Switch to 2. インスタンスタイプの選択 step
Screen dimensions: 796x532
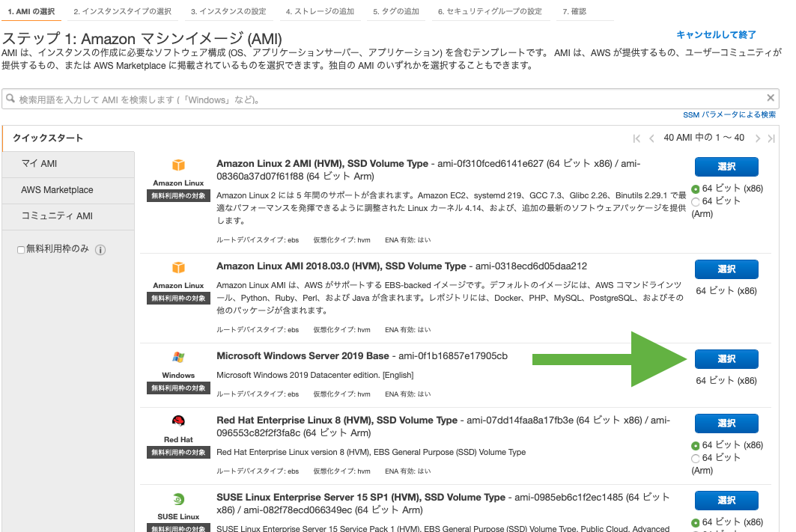(122, 12)
